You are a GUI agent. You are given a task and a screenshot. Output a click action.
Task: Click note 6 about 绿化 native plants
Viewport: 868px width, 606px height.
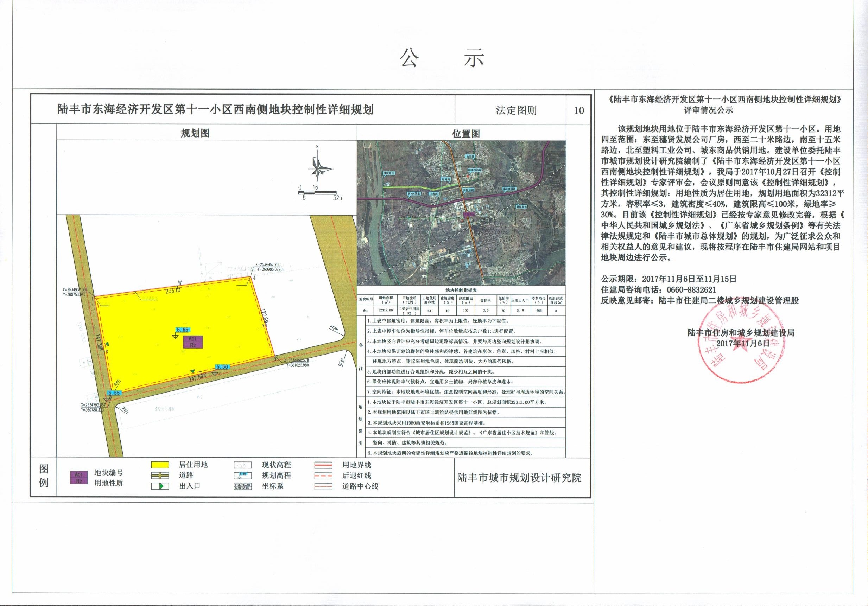click(441, 382)
